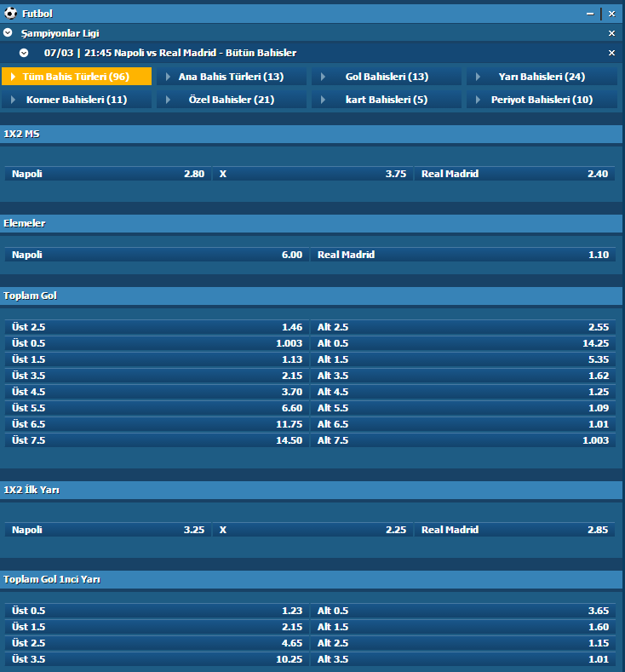The image size is (625, 672).
Task: Select the Tüm Bahis Türleri (96) tab
Action: click(77, 77)
